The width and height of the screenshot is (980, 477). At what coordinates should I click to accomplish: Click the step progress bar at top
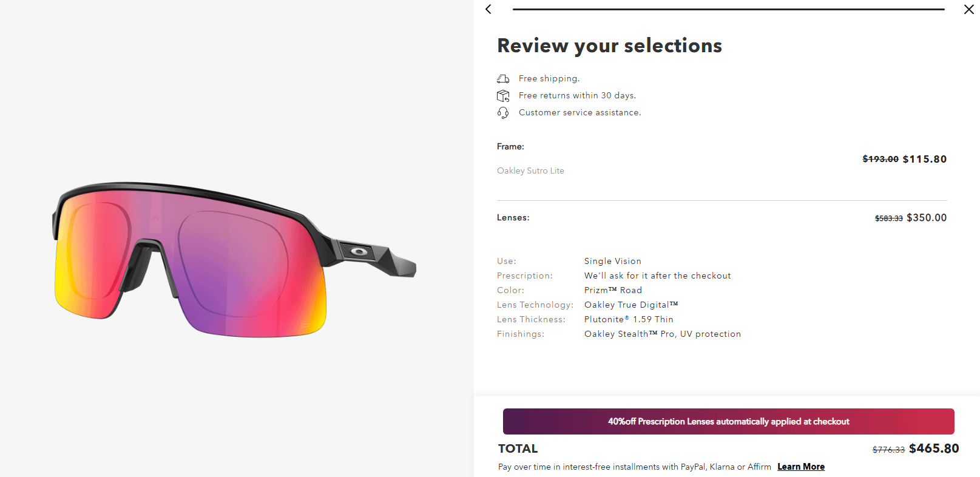pyautogui.click(x=728, y=9)
